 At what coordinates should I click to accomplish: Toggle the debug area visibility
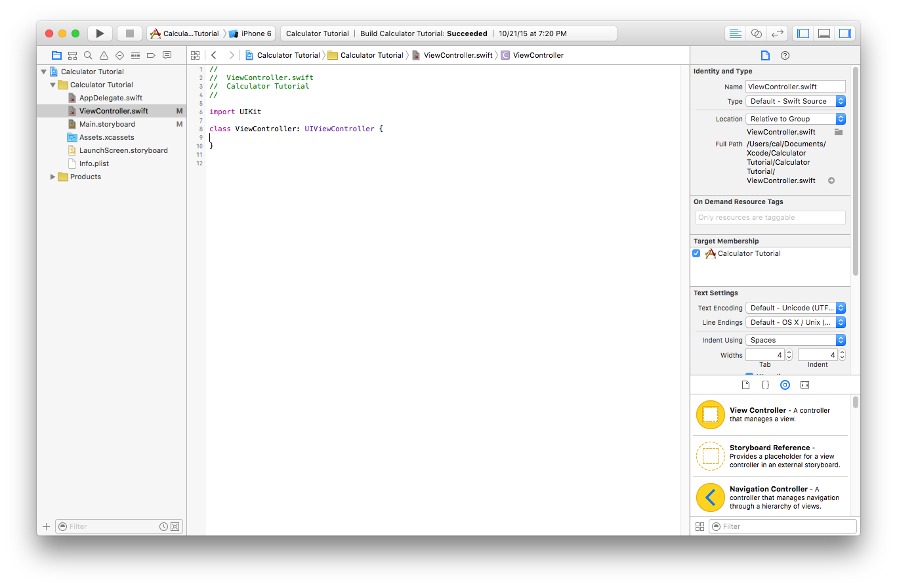click(x=824, y=33)
